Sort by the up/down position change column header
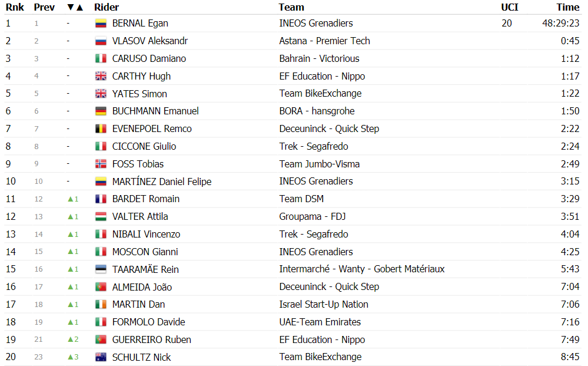Image resolution: width=588 pixels, height=366 pixels. (75, 7)
